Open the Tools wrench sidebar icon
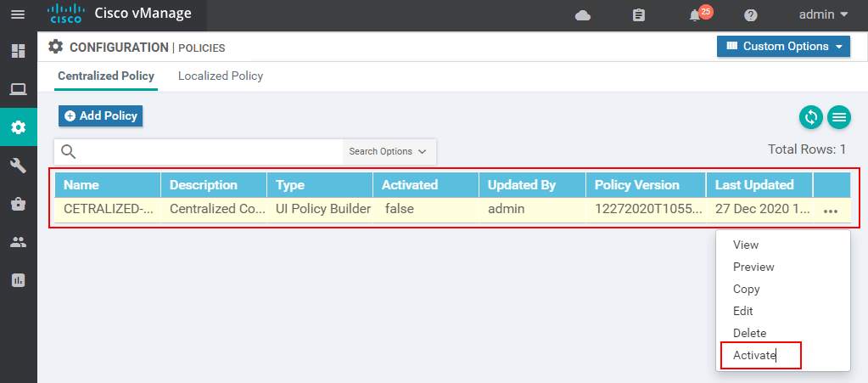The image size is (868, 383). coord(18,166)
